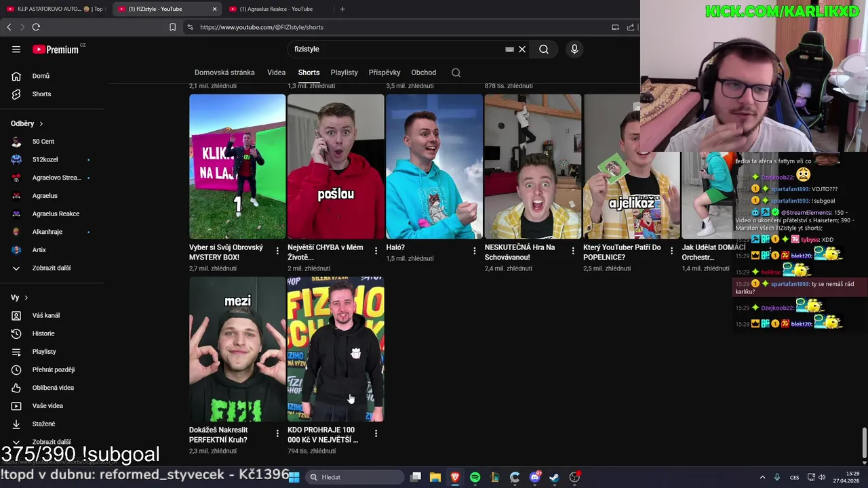Open File Explorer from the taskbar

pos(435,477)
